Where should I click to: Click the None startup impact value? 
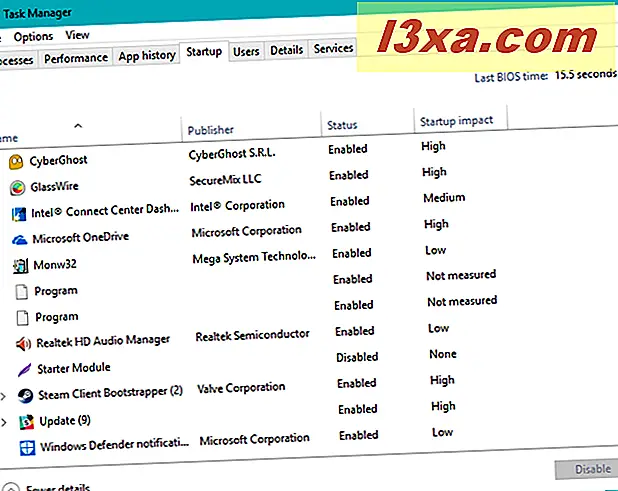[x=443, y=354]
